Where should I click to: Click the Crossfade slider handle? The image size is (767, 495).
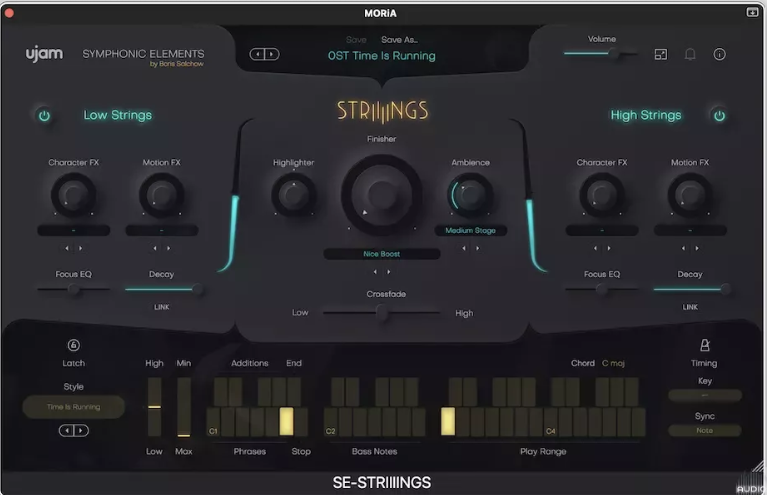(x=382, y=313)
